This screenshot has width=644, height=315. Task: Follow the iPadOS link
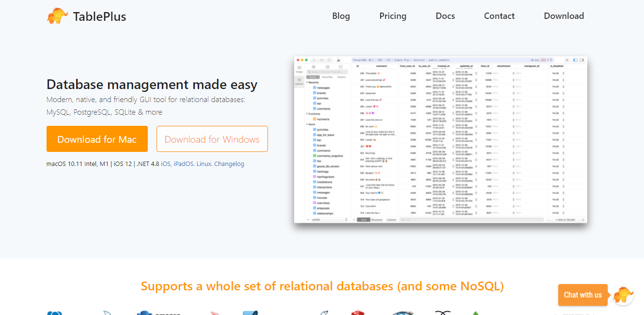click(x=184, y=164)
